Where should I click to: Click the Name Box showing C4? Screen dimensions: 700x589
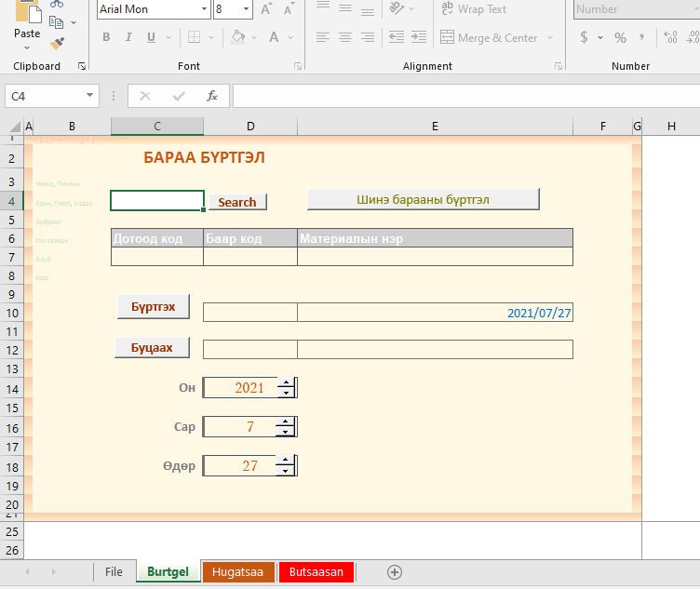coord(44,96)
